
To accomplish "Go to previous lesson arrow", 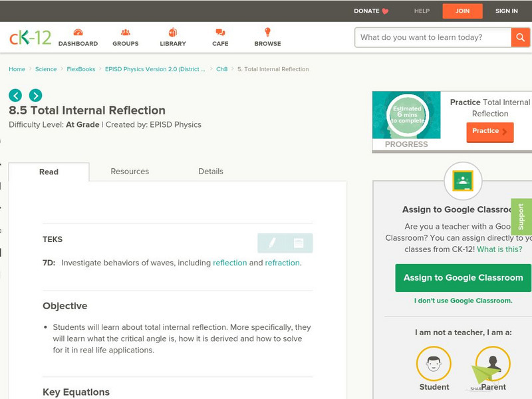I will pyautogui.click(x=15, y=95).
